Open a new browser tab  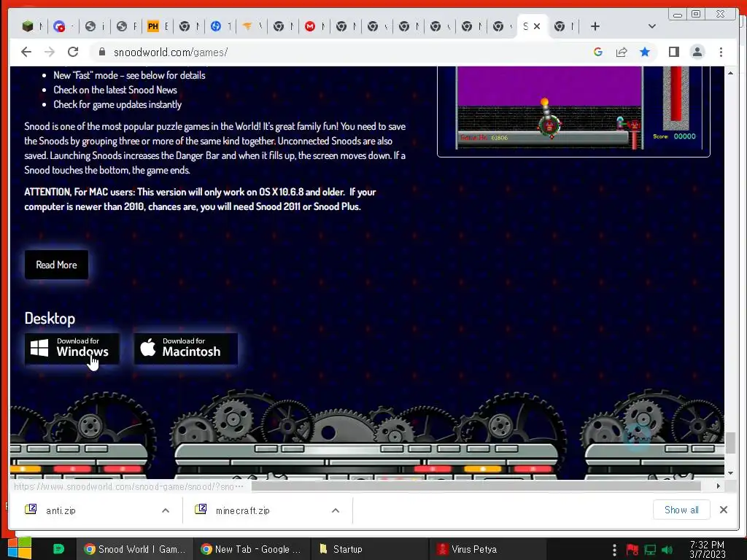[x=595, y=26]
